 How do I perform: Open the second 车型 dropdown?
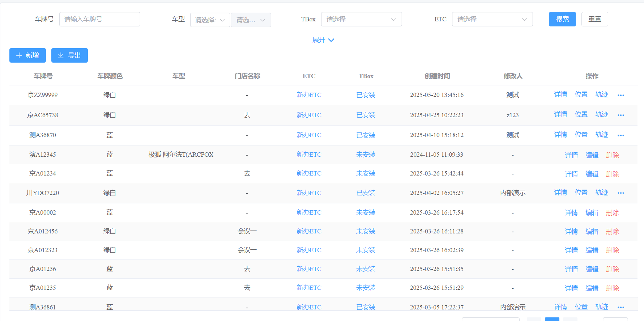click(251, 20)
